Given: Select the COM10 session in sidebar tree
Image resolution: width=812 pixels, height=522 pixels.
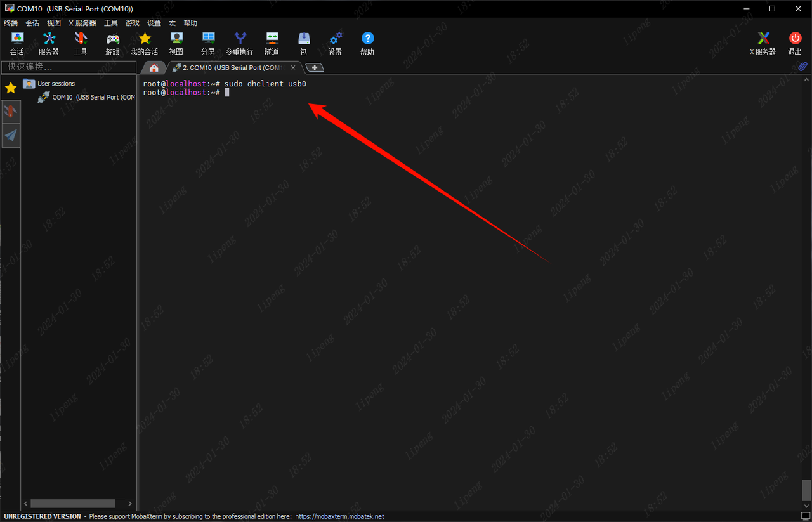Looking at the screenshot, I should click(87, 97).
